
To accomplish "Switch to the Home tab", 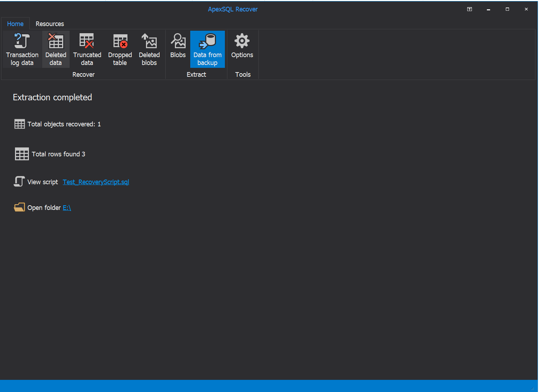I will [15, 24].
